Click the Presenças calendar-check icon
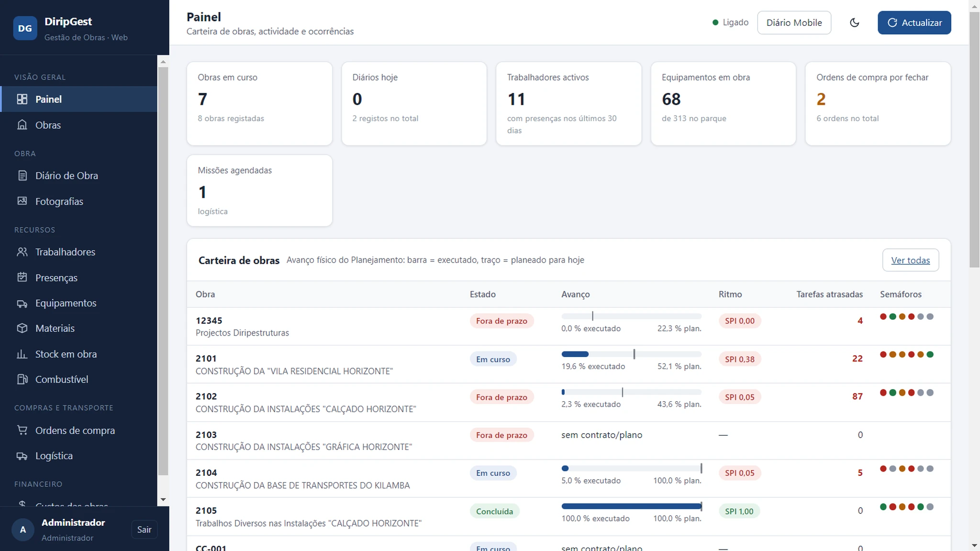The image size is (980, 551). (22, 277)
